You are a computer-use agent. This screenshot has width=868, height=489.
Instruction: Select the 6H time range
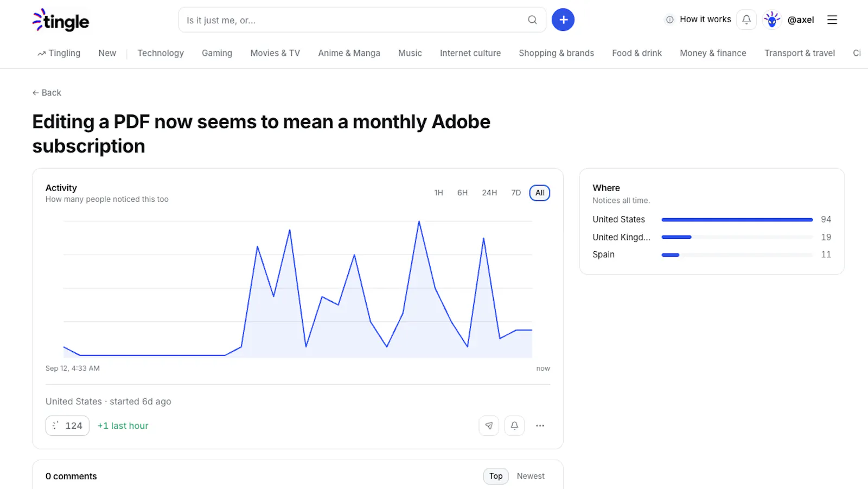point(462,193)
